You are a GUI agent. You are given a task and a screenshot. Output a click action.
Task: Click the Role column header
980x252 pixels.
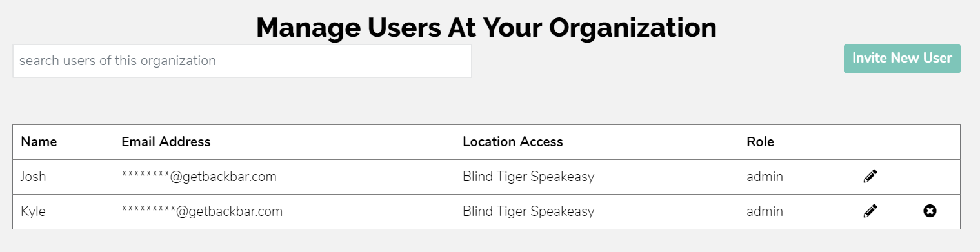tap(760, 142)
